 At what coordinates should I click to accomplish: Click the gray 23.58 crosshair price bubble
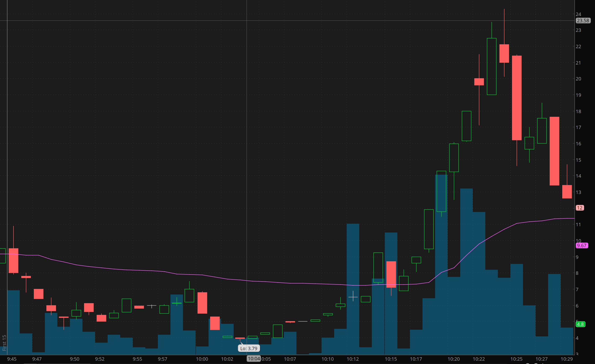583,21
